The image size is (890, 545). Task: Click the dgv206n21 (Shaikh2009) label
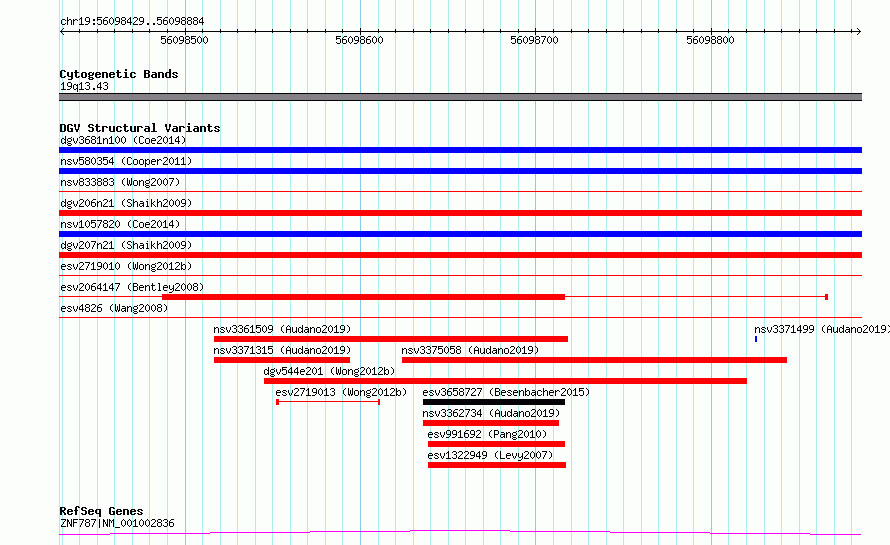point(126,203)
